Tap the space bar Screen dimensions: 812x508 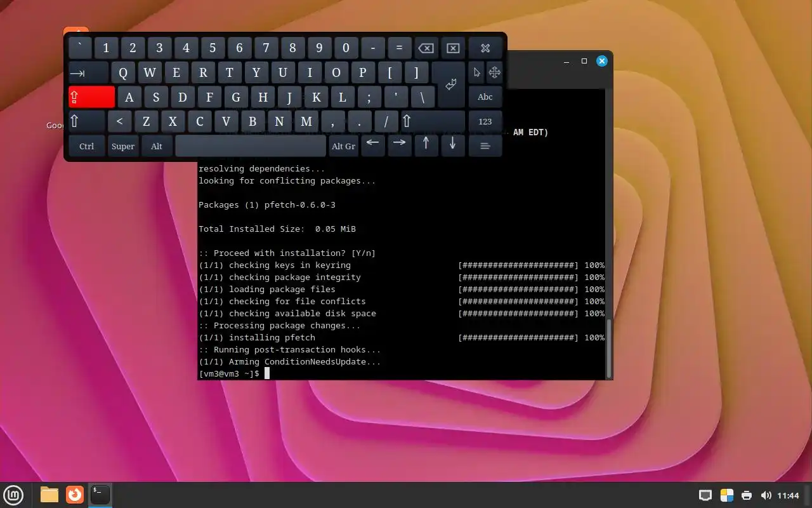click(251, 145)
